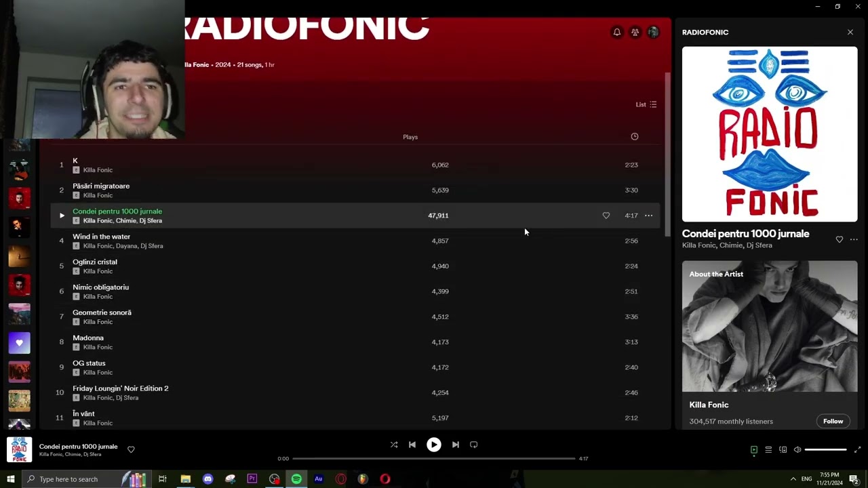Open Killa Fonic link under track K

(x=98, y=170)
